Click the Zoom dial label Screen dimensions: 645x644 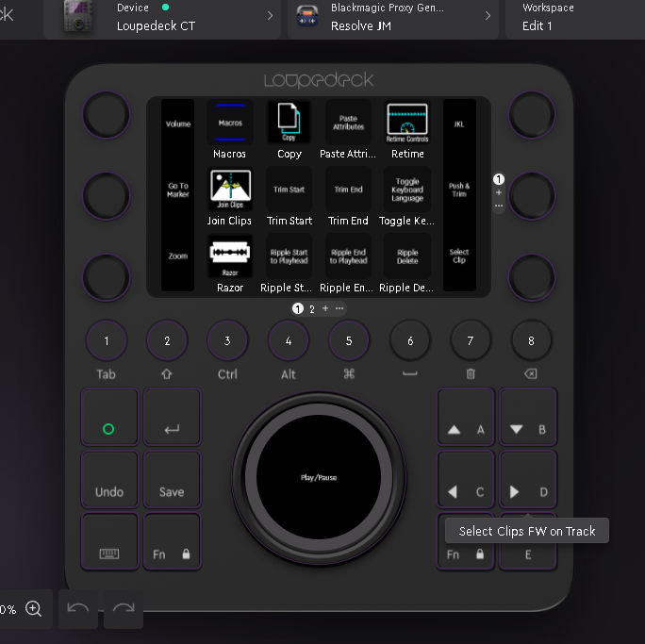click(x=177, y=256)
